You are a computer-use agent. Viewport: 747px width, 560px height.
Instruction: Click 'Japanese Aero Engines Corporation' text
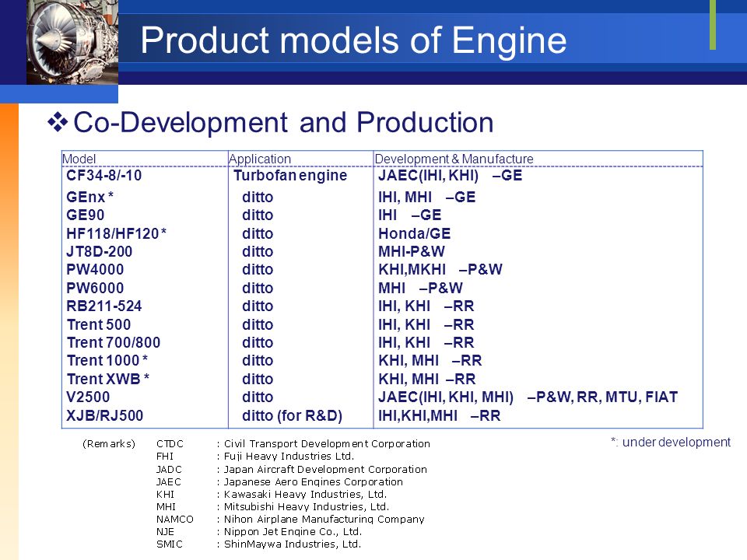[314, 482]
